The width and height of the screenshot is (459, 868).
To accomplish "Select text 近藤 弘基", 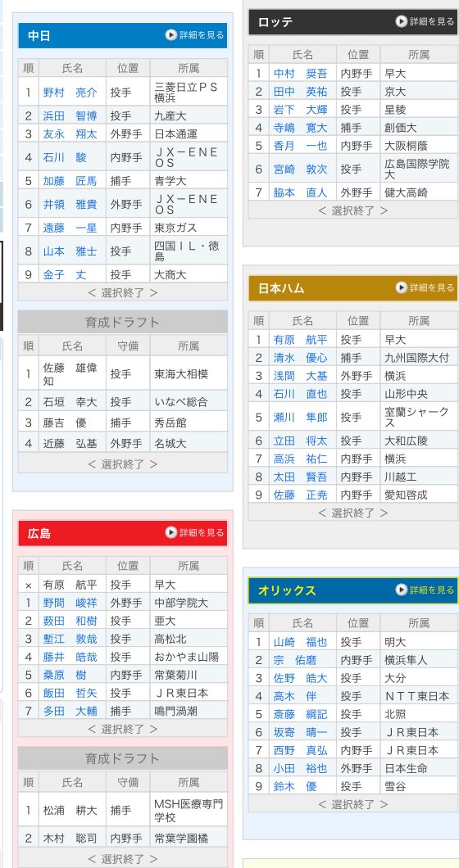I will click(x=70, y=443).
